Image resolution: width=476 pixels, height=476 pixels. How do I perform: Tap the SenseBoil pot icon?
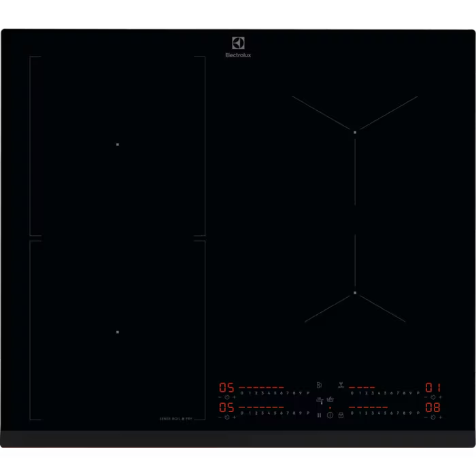(329, 400)
